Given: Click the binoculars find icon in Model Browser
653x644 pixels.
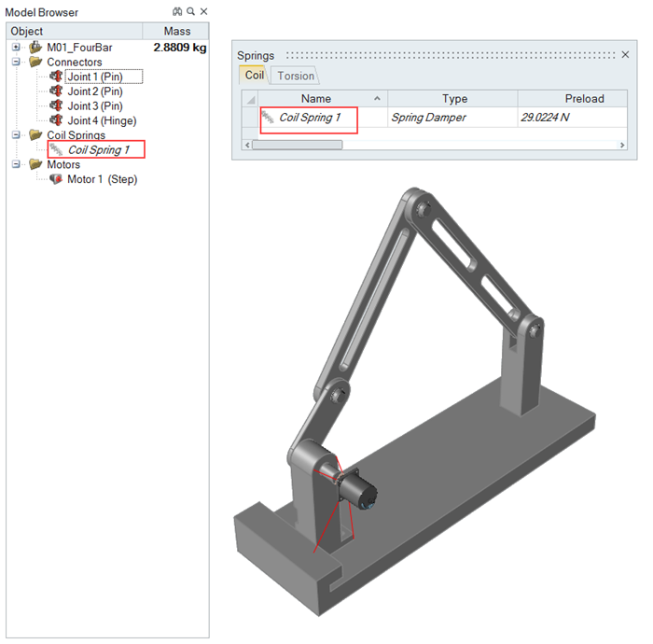Looking at the screenshot, I should pyautogui.click(x=176, y=11).
